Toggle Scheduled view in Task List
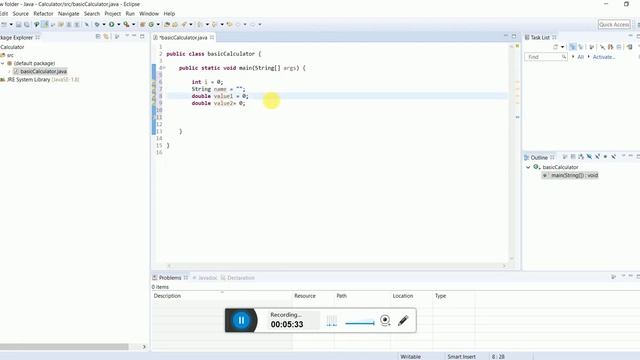The image size is (640, 360). (581, 47)
